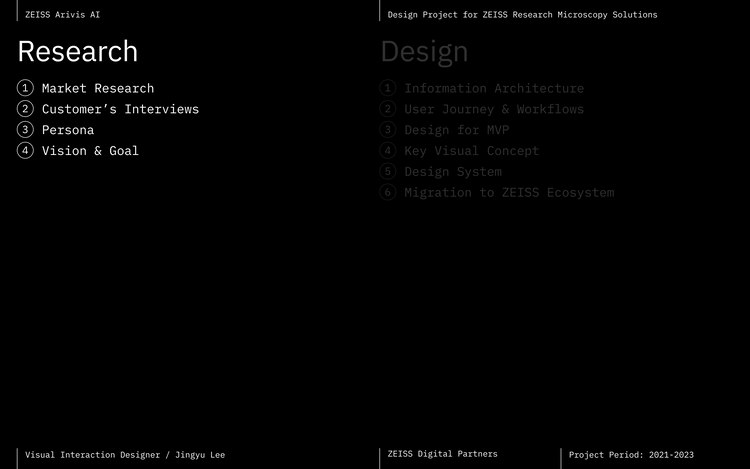Open the Design System item

[x=453, y=172]
